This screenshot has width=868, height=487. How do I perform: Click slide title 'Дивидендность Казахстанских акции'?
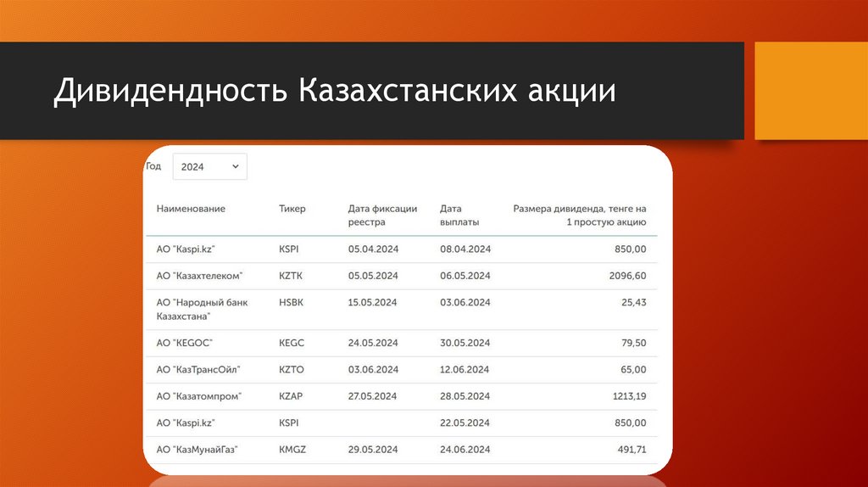click(334, 90)
